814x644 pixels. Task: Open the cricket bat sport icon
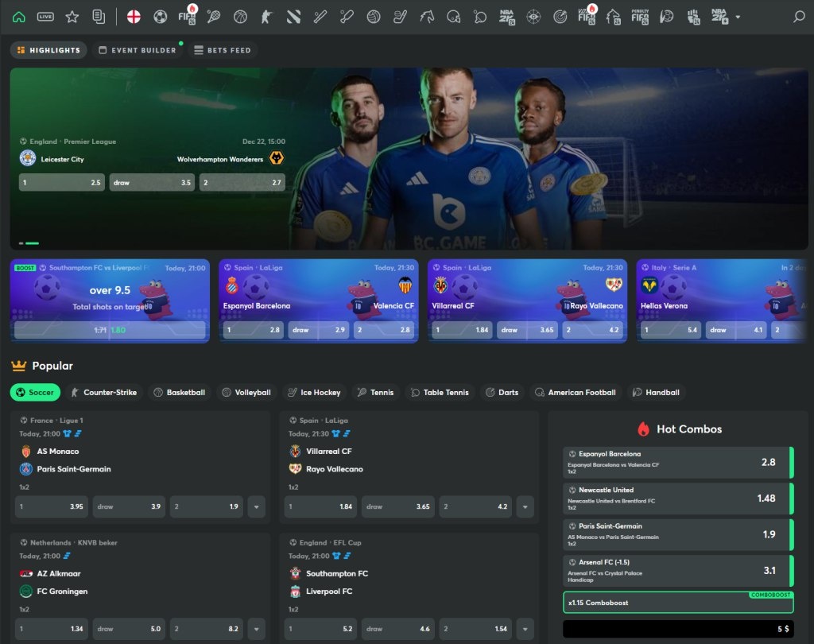point(347,17)
